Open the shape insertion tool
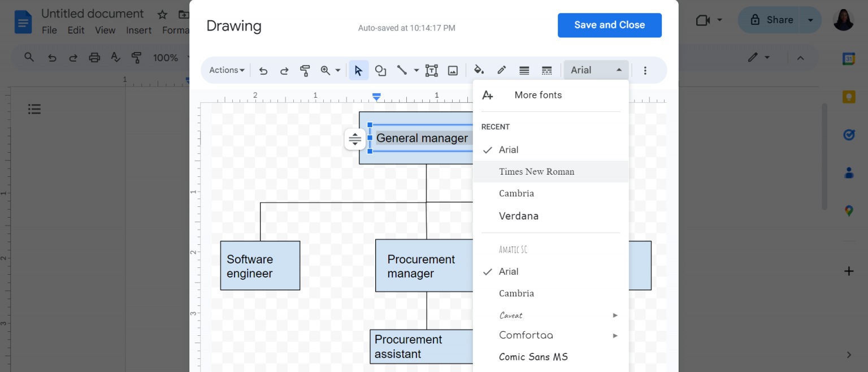The width and height of the screenshot is (868, 372). (380, 70)
